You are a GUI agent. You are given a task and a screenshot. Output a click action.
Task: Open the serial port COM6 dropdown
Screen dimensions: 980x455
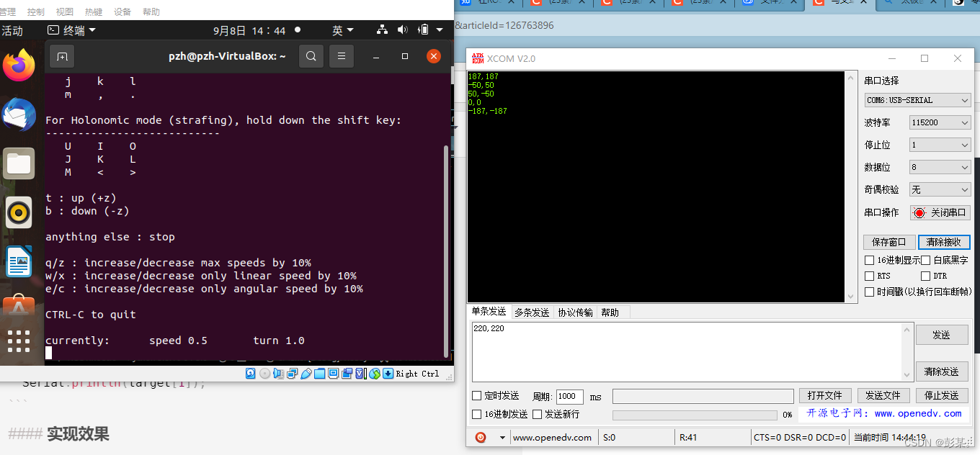[918, 100]
